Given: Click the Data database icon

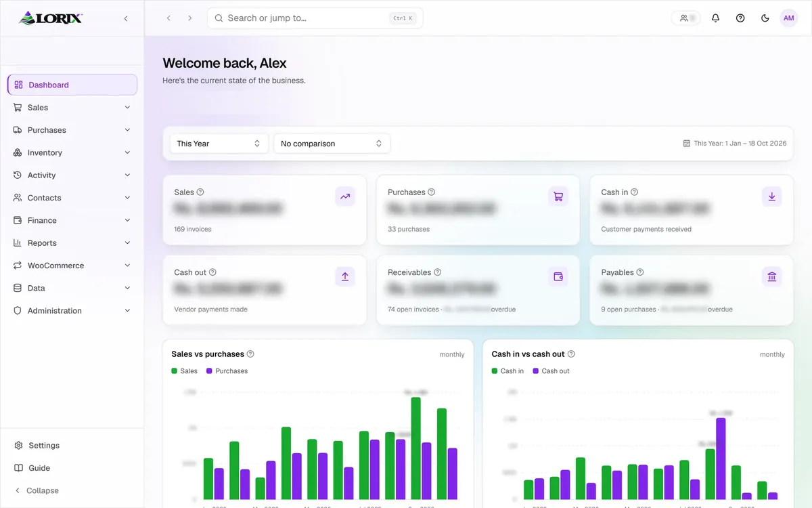Looking at the screenshot, I should [18, 288].
